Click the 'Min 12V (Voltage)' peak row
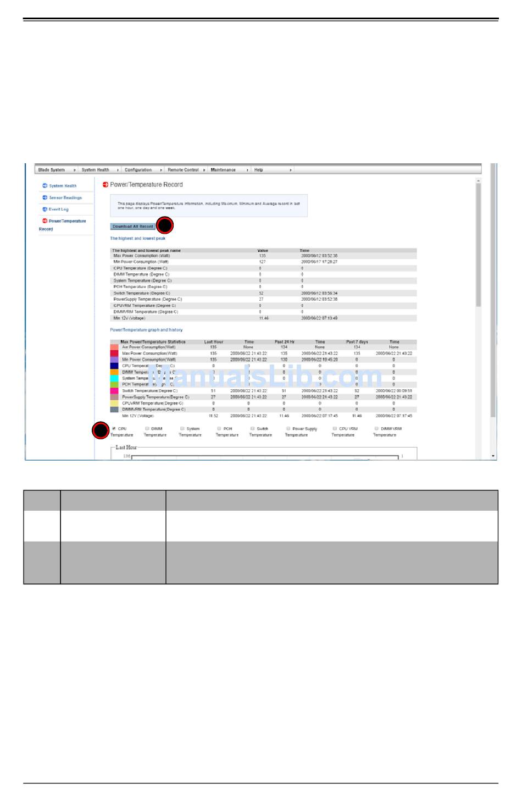This screenshot has height=812, width=522. (263, 318)
